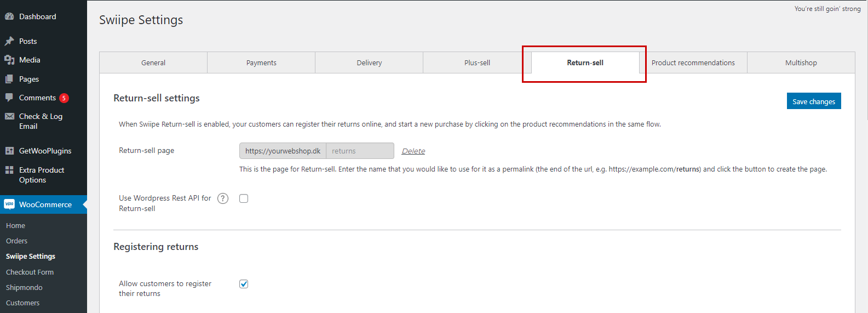Open the Product recommendations tab
Image resolution: width=868 pixels, height=313 pixels.
[x=693, y=62]
